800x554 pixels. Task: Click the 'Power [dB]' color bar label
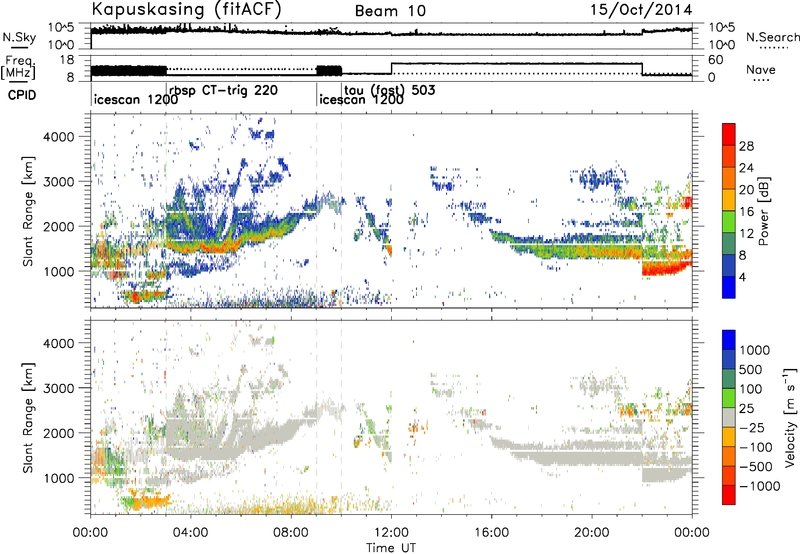(763, 211)
